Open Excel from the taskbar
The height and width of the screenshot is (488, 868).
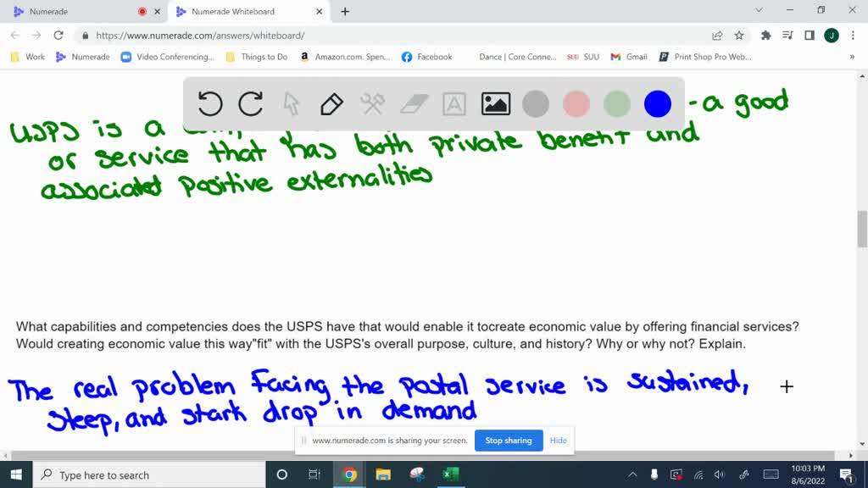(x=449, y=475)
